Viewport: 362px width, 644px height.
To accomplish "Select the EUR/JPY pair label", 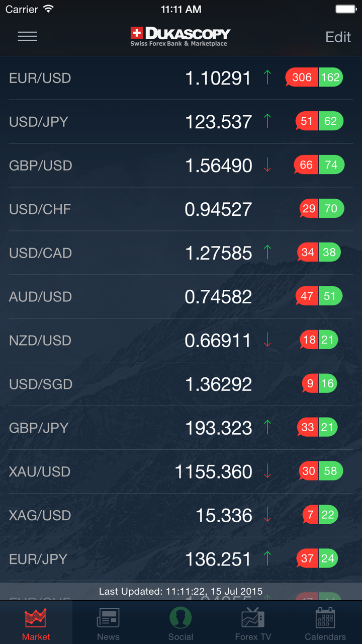I will click(x=38, y=559).
